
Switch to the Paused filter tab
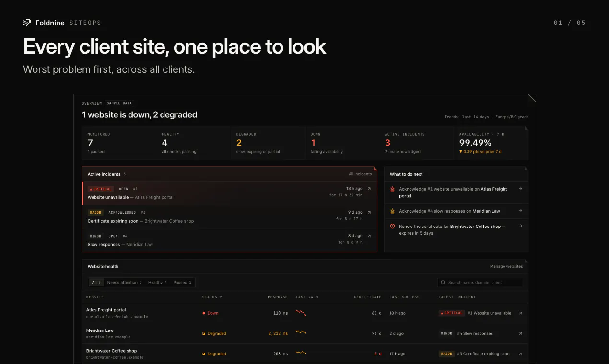[x=182, y=283]
